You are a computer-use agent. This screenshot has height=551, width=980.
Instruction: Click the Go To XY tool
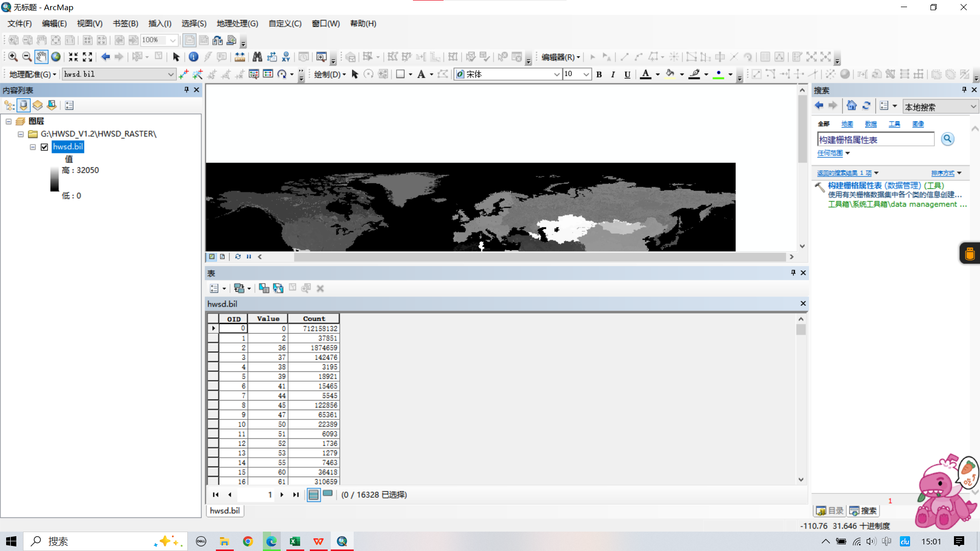(x=286, y=57)
